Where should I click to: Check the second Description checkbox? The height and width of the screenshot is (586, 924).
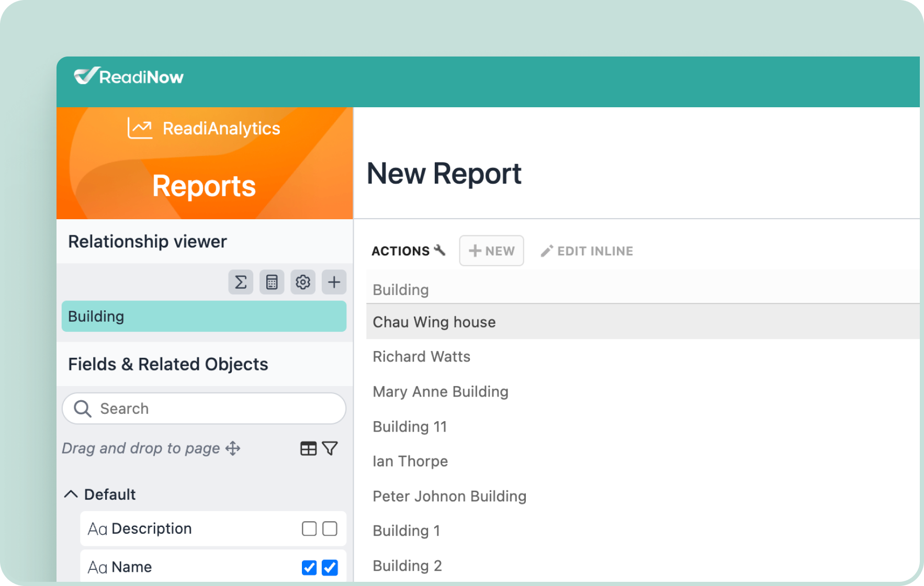tap(330, 528)
